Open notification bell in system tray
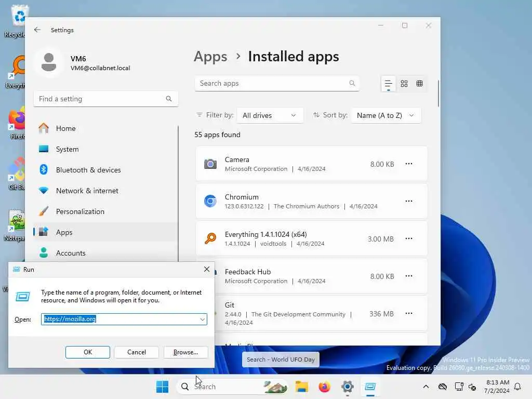This screenshot has height=399, width=532. (x=517, y=387)
